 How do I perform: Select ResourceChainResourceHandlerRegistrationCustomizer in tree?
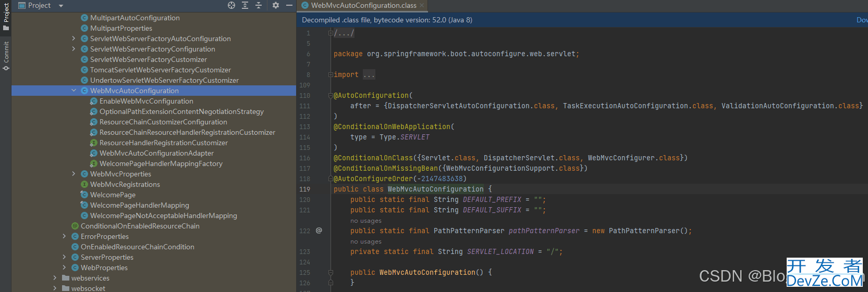187,132
